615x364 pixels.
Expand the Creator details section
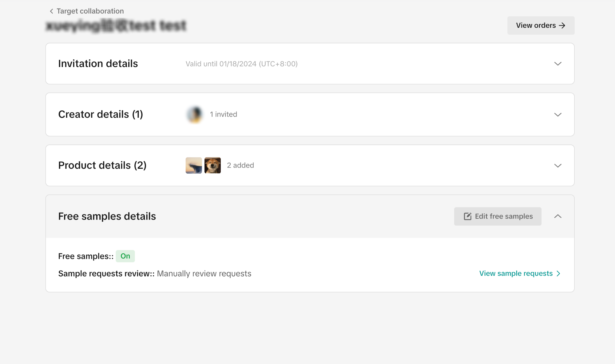(x=557, y=115)
